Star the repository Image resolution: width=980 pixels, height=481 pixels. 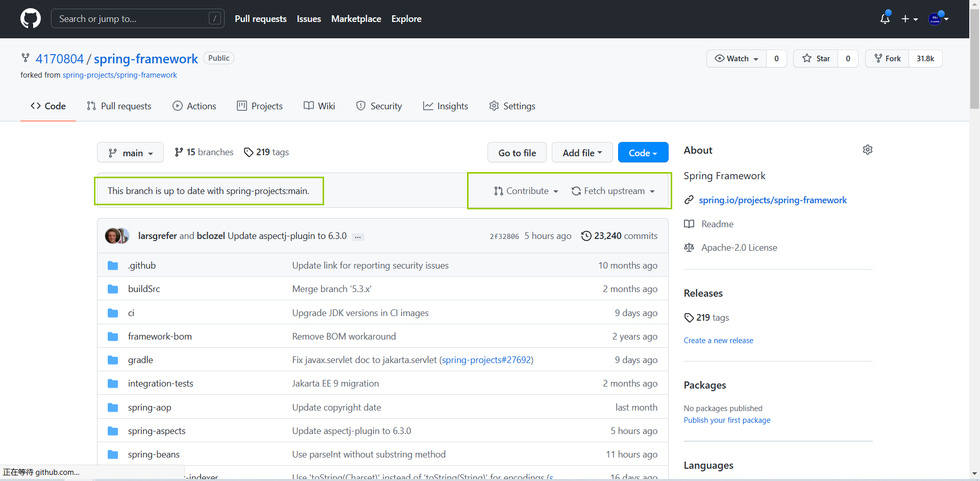tap(816, 58)
